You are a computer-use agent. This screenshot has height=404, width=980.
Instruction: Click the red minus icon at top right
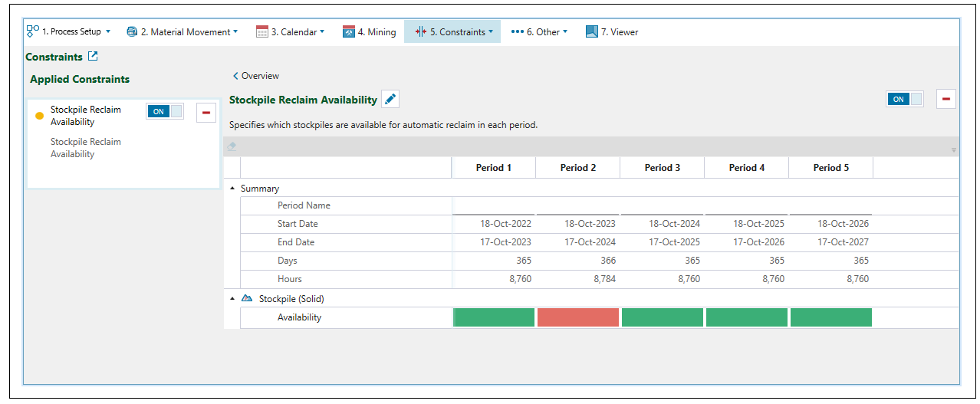tap(945, 99)
